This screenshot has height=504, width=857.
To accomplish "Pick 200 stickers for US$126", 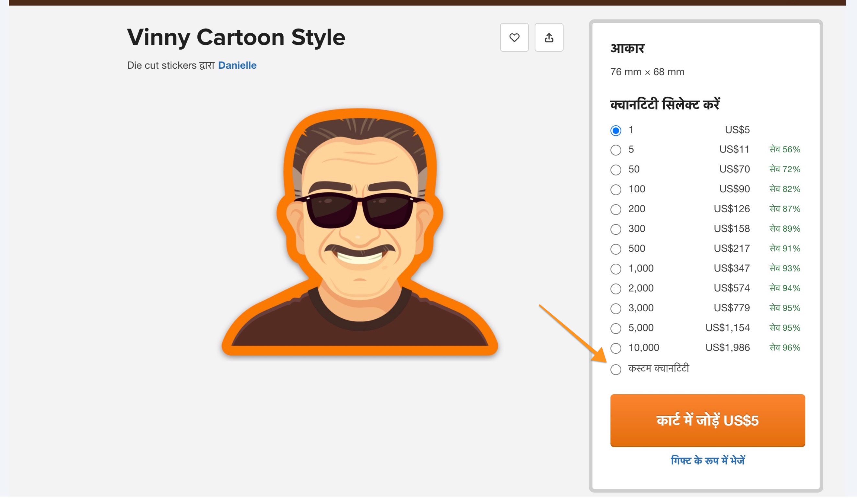I will point(616,209).
